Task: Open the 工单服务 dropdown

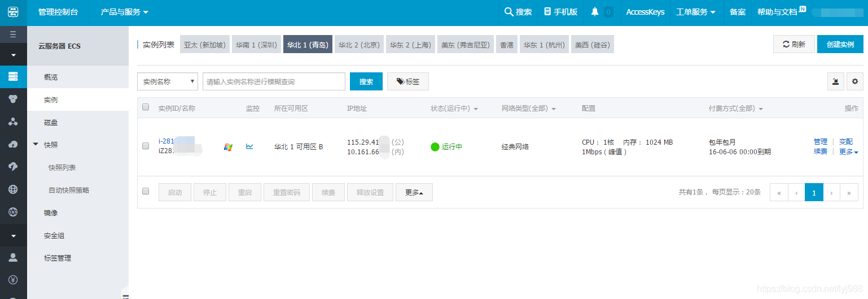Action: point(696,12)
